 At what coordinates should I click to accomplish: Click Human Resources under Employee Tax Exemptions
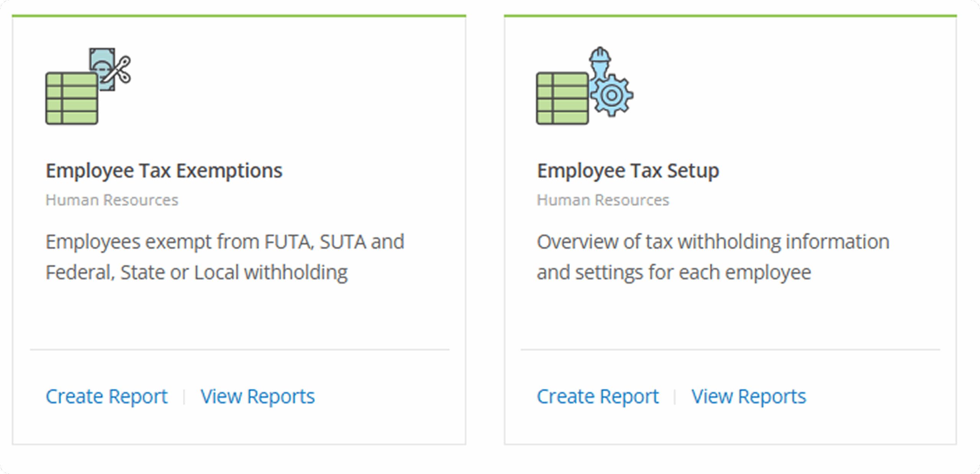[112, 200]
